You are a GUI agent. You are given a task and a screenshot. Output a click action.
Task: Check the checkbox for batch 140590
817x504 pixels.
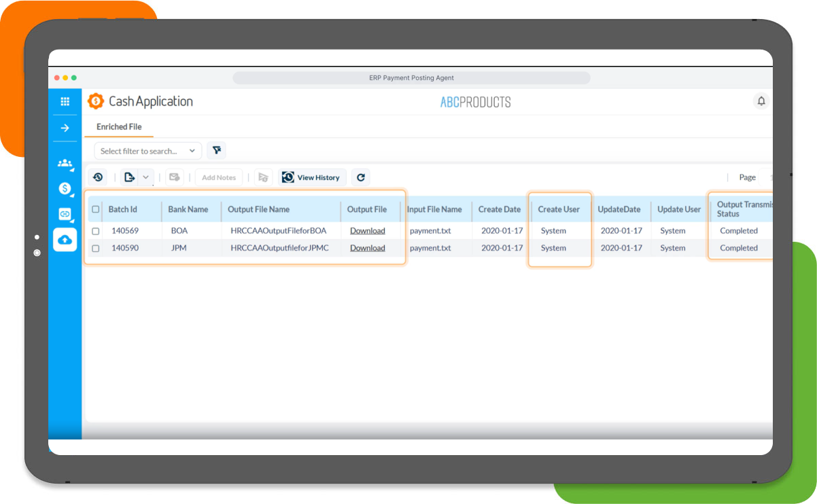pos(95,248)
